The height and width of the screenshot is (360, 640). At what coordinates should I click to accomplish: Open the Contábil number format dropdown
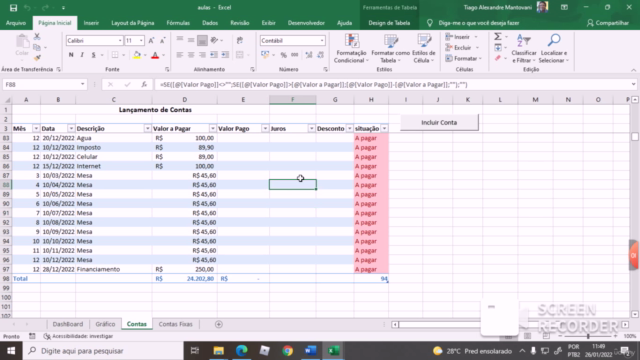[x=322, y=41]
